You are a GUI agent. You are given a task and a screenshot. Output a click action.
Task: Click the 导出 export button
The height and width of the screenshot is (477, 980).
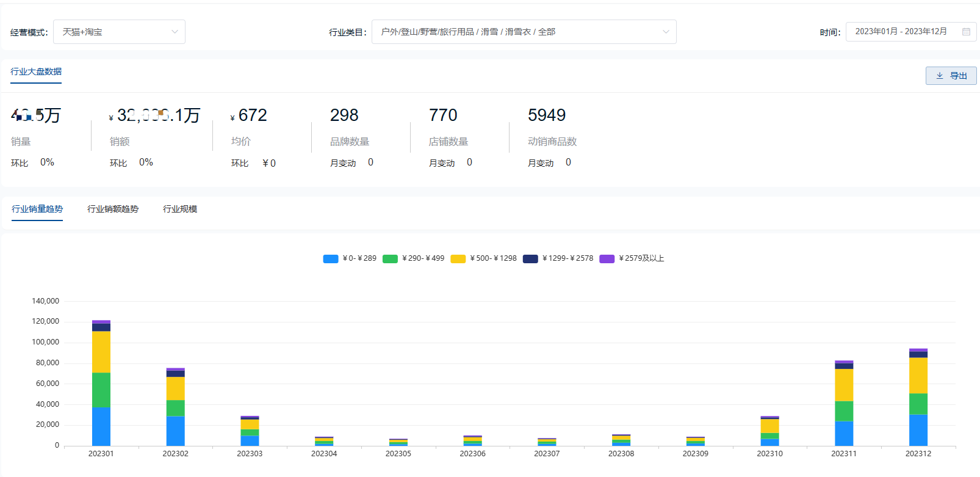(951, 76)
